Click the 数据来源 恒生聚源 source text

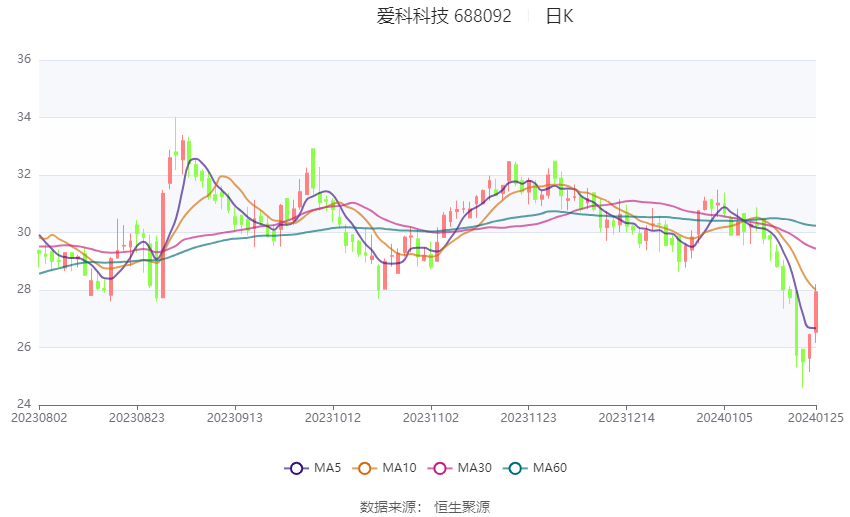click(x=425, y=507)
